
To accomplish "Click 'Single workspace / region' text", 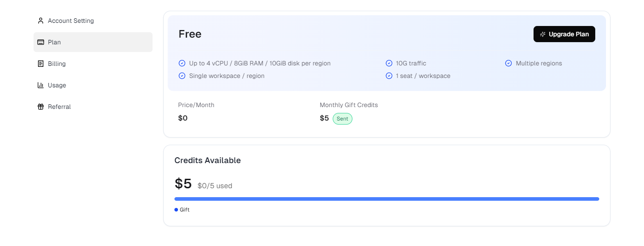I will click(227, 76).
